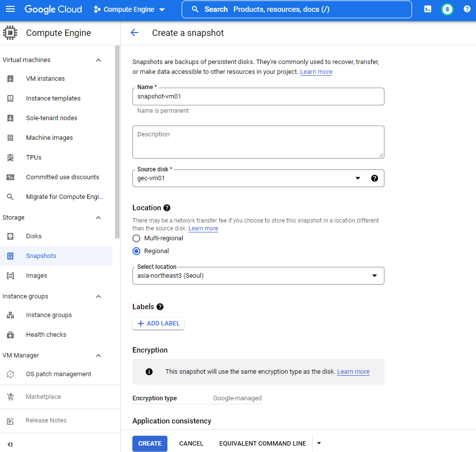Click the CANCEL button
Viewport: 476px width, 452px height.
[191, 444]
